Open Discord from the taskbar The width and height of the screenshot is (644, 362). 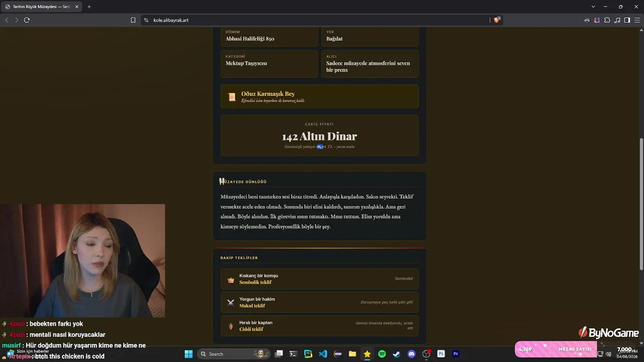(x=412, y=354)
